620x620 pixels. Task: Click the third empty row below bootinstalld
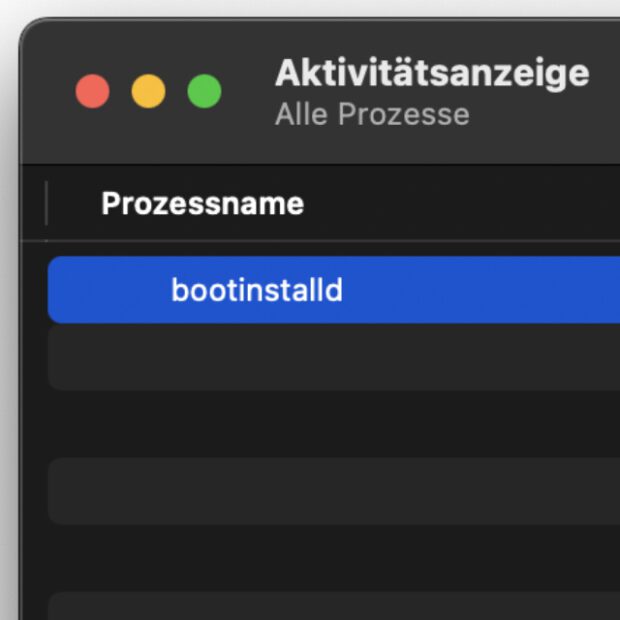[x=330, y=490]
